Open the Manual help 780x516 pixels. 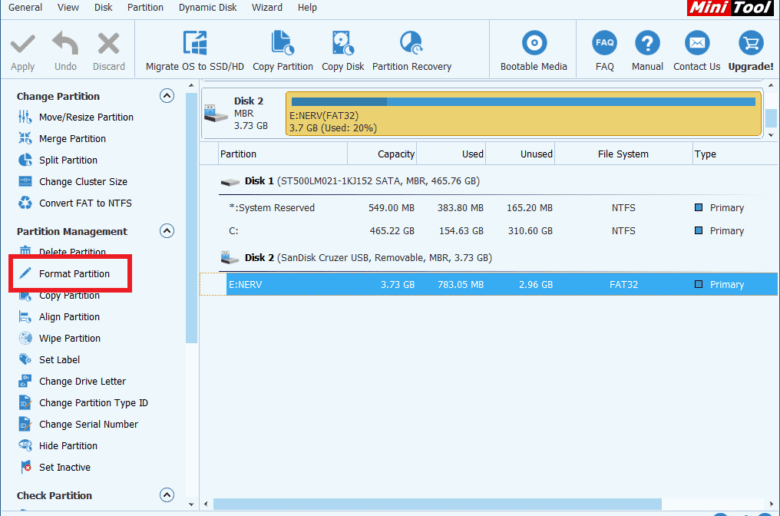[x=647, y=51]
